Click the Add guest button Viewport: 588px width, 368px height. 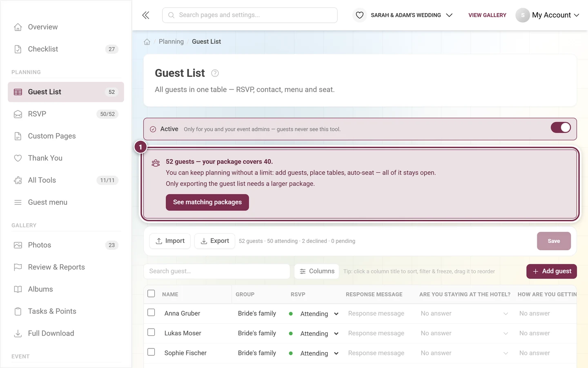(552, 272)
